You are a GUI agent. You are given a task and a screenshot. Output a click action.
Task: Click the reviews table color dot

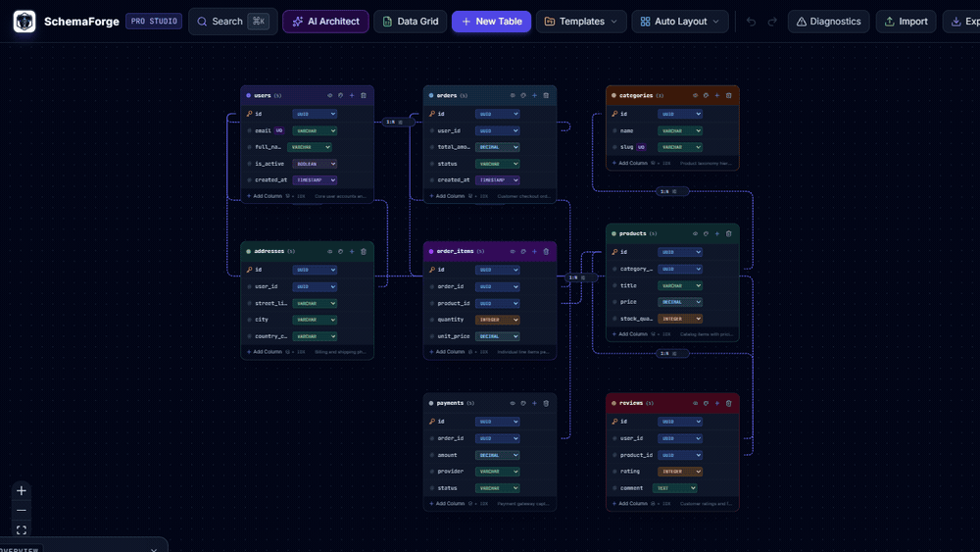click(613, 403)
